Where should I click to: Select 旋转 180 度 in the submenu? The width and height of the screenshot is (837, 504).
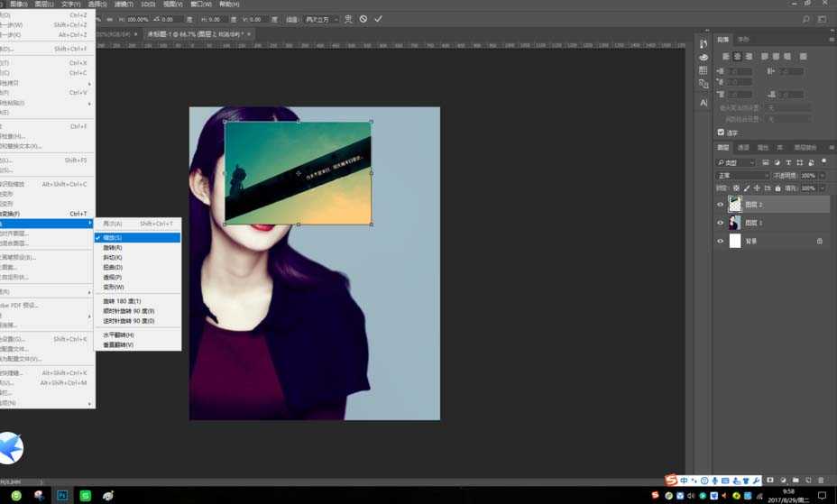[122, 301]
